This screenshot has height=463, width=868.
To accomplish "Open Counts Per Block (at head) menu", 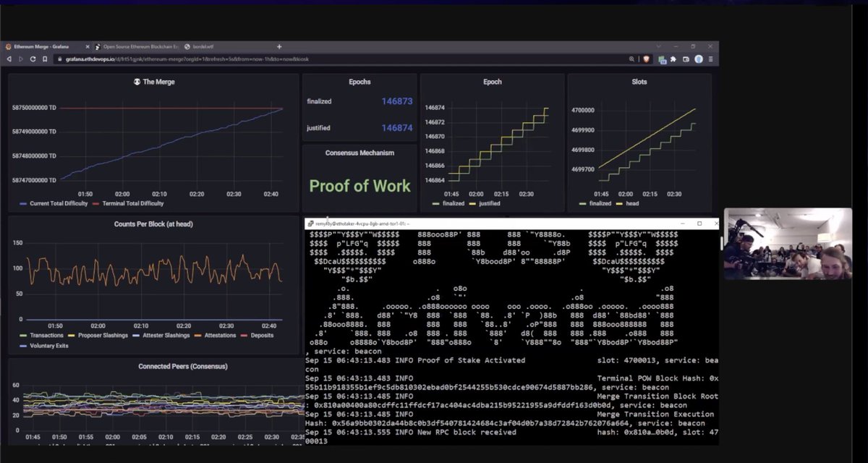I will (153, 224).
